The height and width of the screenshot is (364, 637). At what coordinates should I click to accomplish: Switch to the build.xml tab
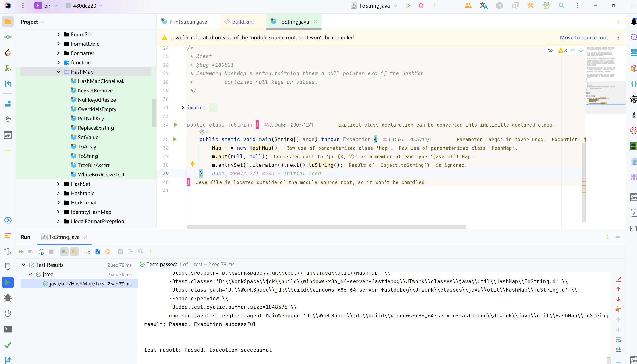[243, 21]
